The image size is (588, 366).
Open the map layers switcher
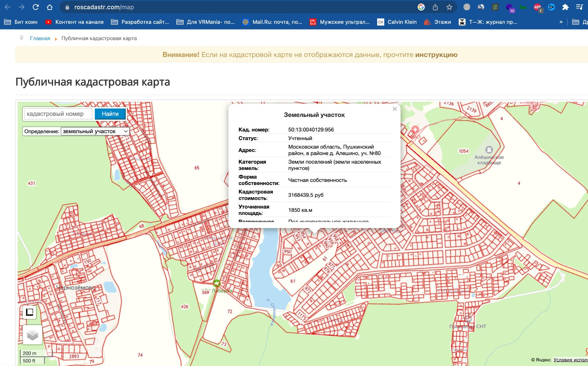pyautogui.click(x=32, y=335)
